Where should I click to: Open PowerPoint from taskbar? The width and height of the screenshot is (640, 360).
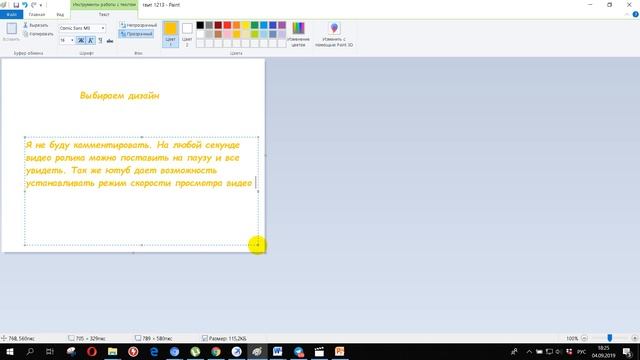(x=340, y=351)
